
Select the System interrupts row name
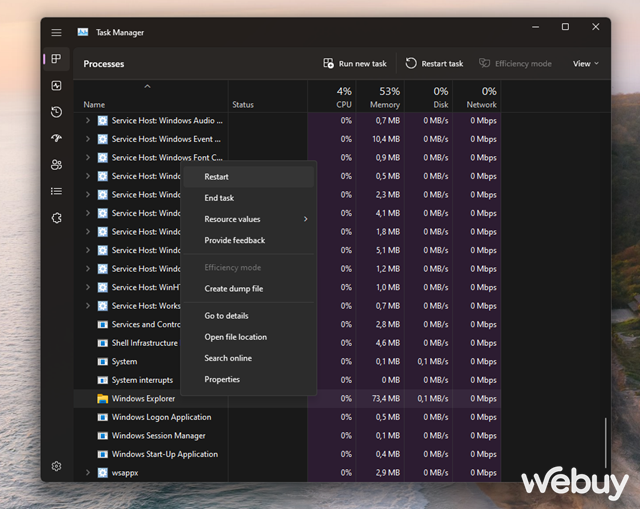point(142,380)
